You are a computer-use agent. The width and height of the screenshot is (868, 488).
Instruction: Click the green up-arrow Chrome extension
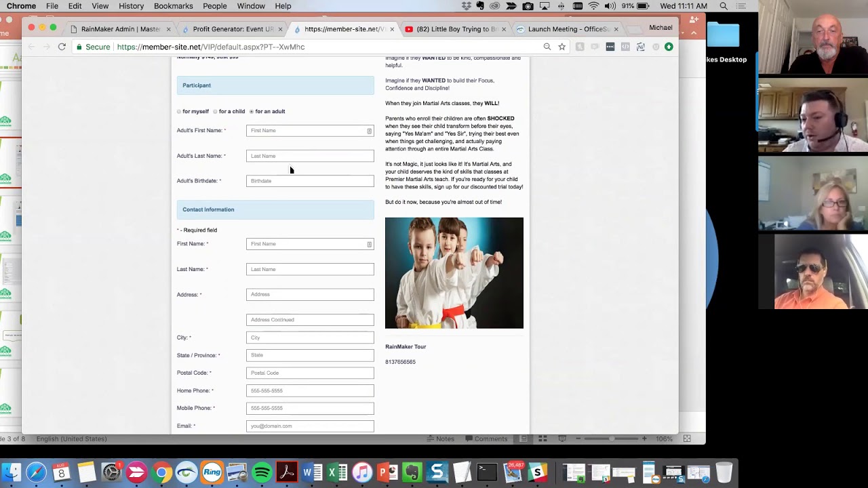coord(669,47)
